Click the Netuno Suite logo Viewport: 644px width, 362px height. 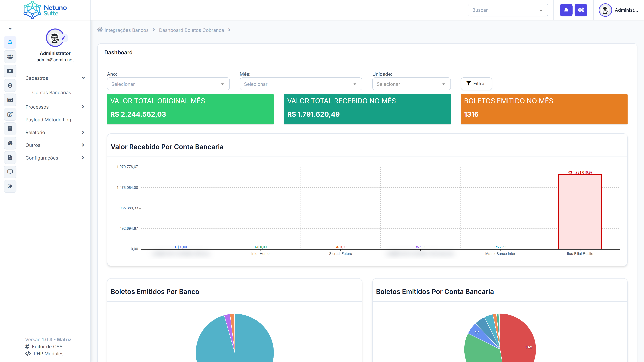tap(45, 10)
